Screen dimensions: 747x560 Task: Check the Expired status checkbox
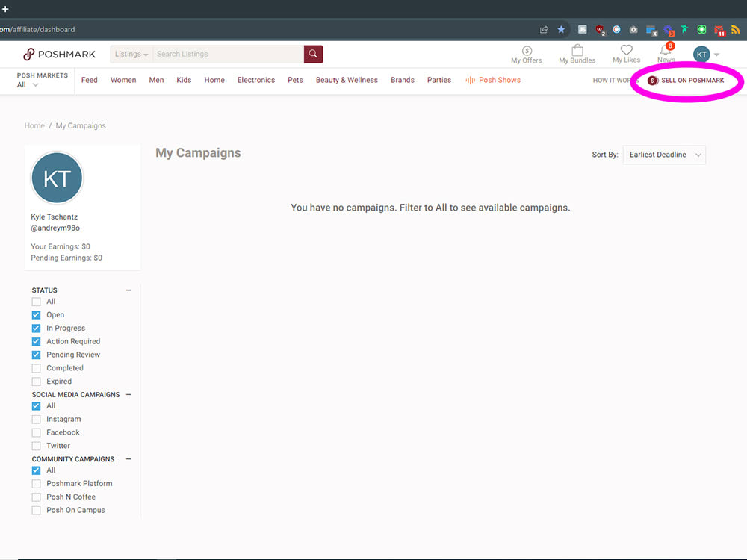tap(36, 382)
